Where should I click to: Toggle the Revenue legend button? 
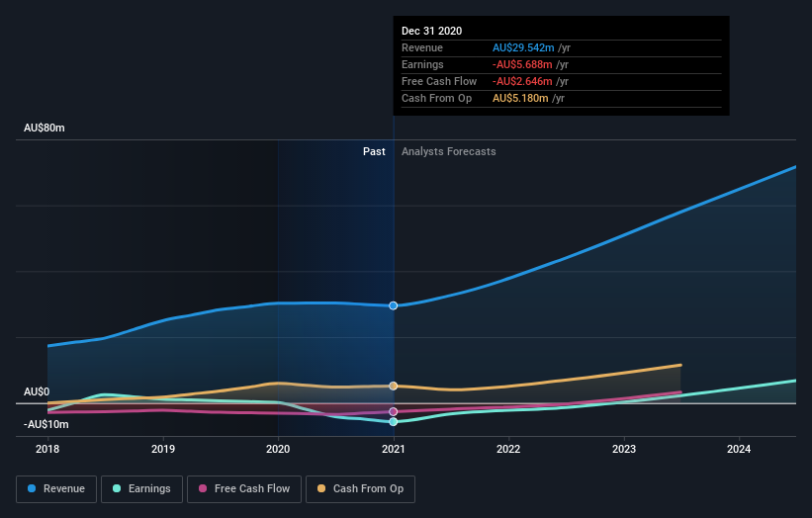56,489
